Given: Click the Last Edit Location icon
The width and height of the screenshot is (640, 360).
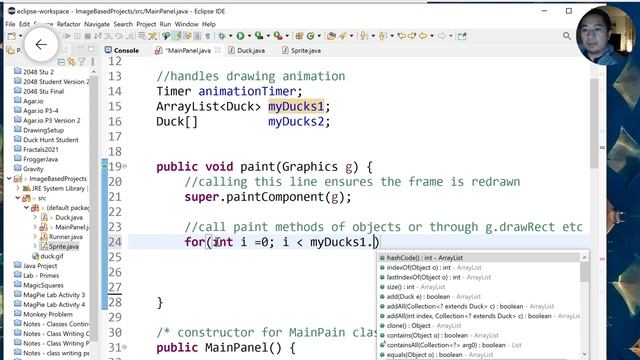Looking at the screenshot, I should [402, 36].
